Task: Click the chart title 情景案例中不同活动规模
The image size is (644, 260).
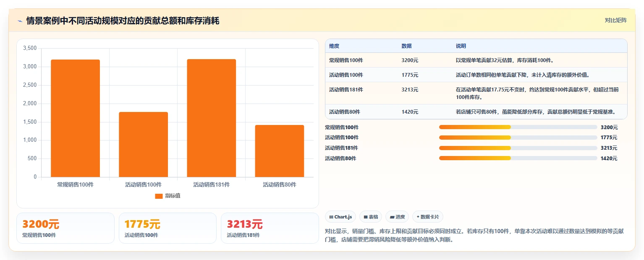Action: (123, 21)
